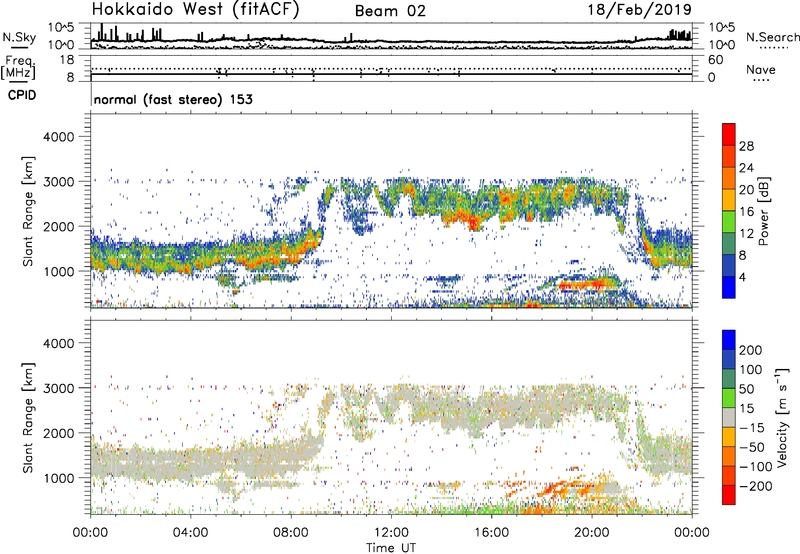This screenshot has height=554, width=800.
Task: Click the 'N.Sky' legend label
Action: coord(19,37)
